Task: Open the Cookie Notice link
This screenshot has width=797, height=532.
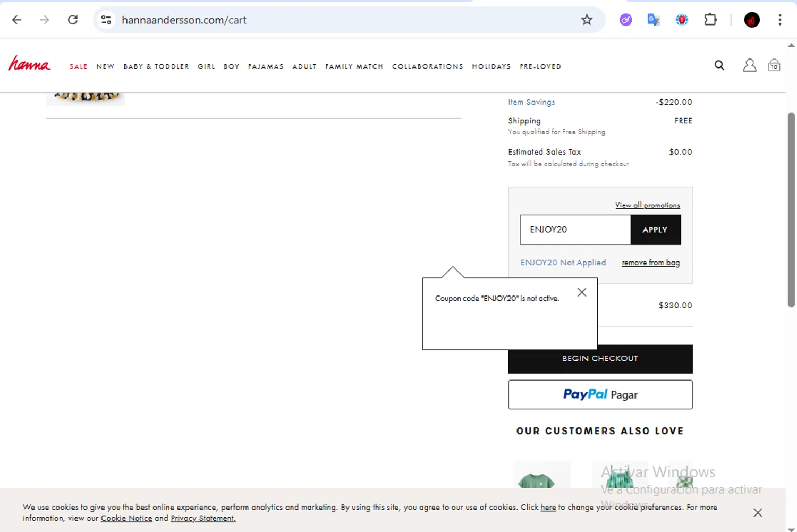Action: (x=126, y=518)
